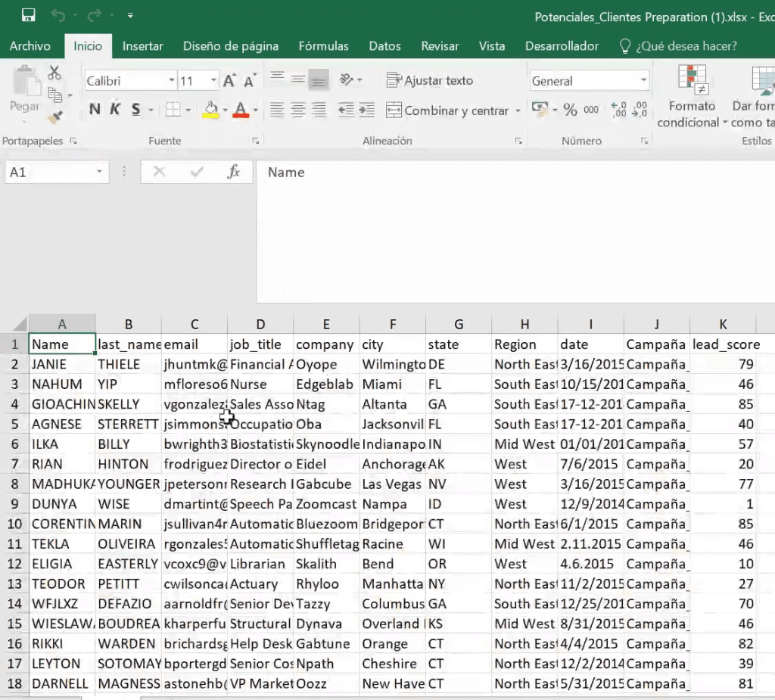This screenshot has width=775, height=700.
Task: Toggle bold with the N button
Action: point(95,109)
